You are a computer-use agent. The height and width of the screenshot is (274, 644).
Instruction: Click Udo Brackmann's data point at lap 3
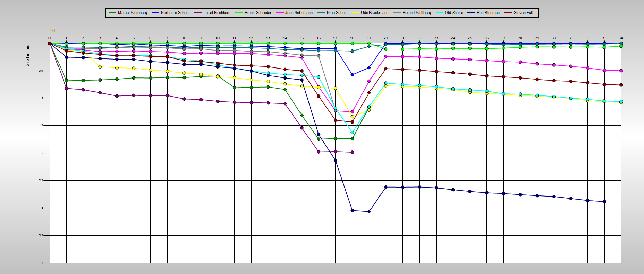click(100, 67)
